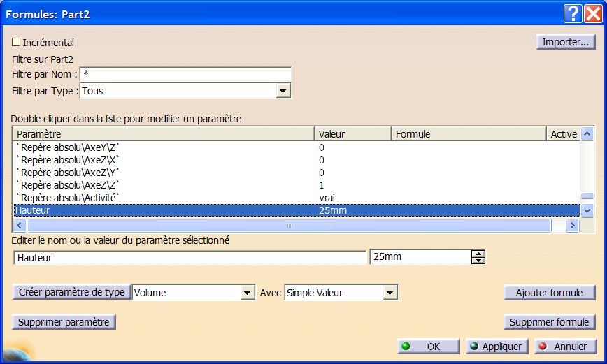The width and height of the screenshot is (607, 364).
Task: Click the list's scroll up arrow
Action: point(587,134)
